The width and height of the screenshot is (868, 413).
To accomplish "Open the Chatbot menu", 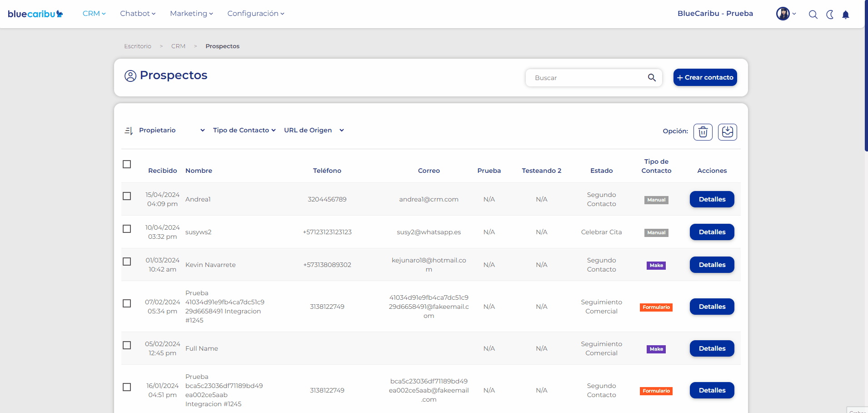I will click(137, 14).
